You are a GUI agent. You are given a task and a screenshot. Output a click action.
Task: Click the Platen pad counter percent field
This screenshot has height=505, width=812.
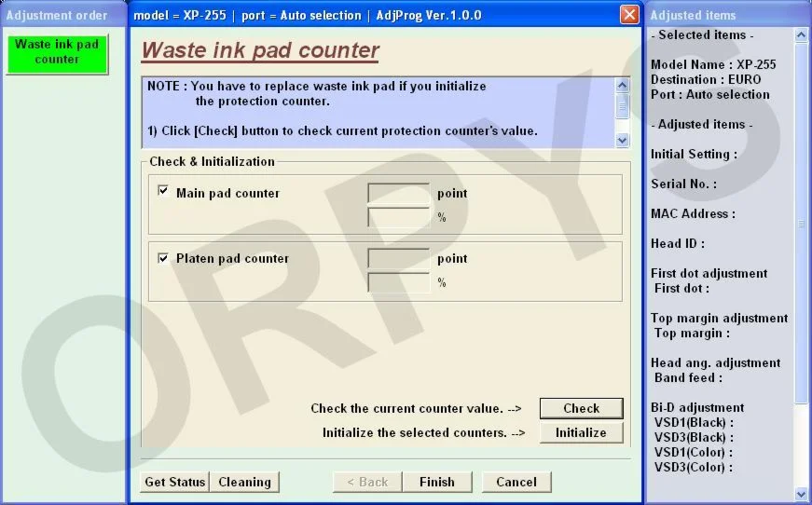pyautogui.click(x=398, y=282)
